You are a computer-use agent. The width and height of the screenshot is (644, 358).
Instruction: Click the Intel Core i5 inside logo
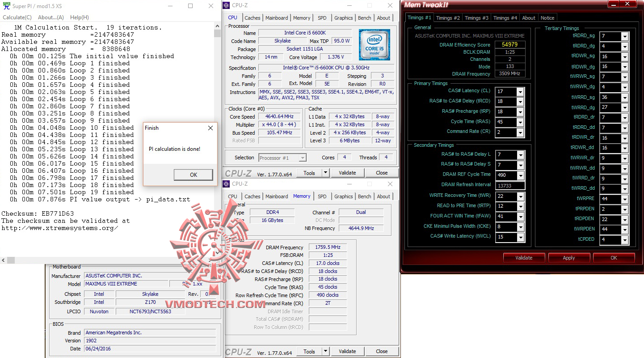pyautogui.click(x=375, y=44)
